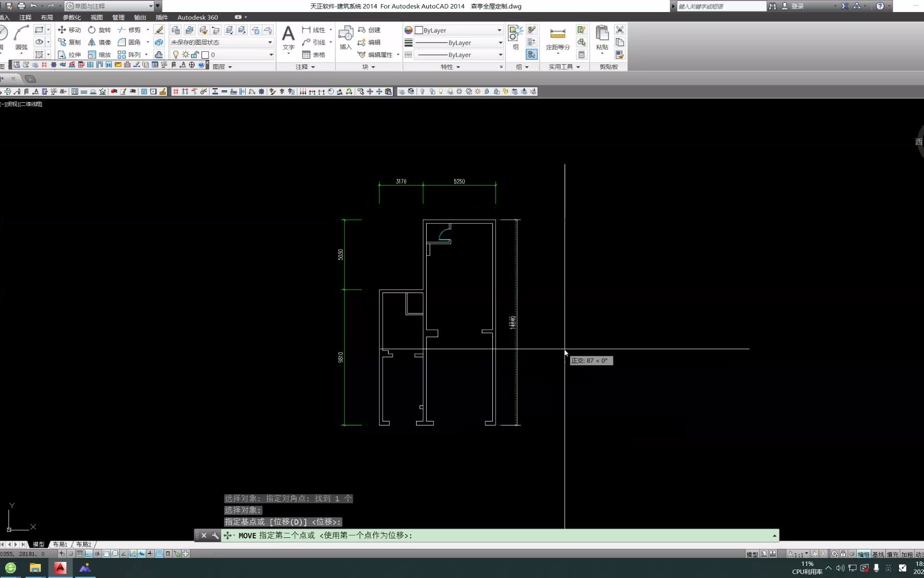Open the 注释 ribbon tab

point(25,17)
